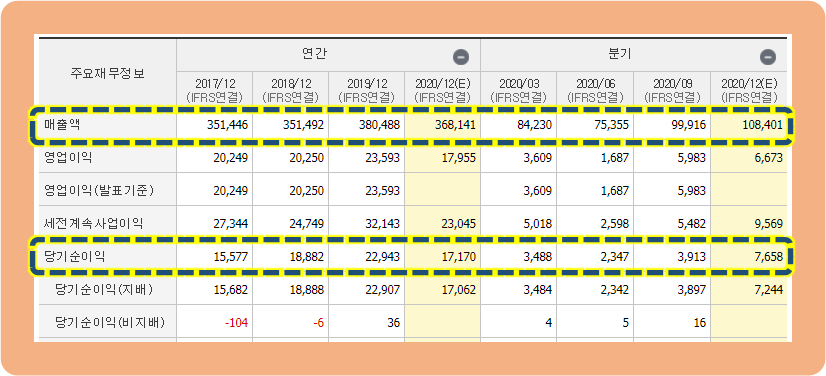826x376 pixels.
Task: Click the 세전계속사업이익 estimate 23,045
Action: tap(458, 223)
